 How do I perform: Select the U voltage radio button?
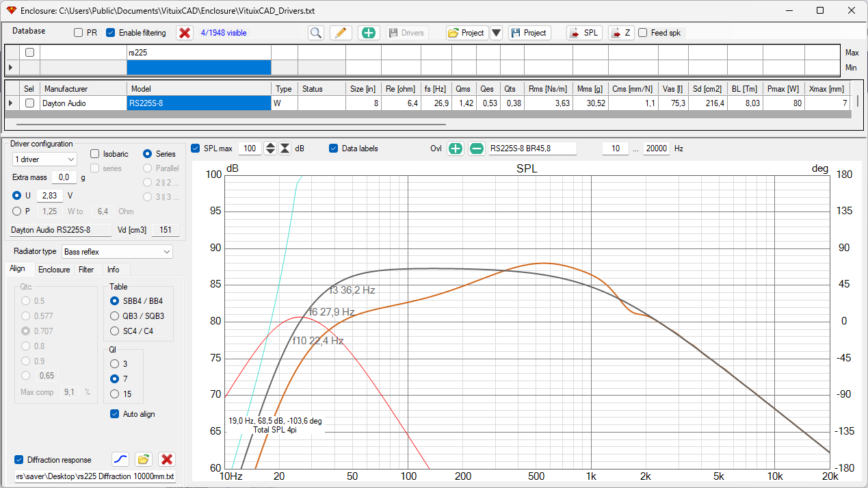pyautogui.click(x=17, y=196)
